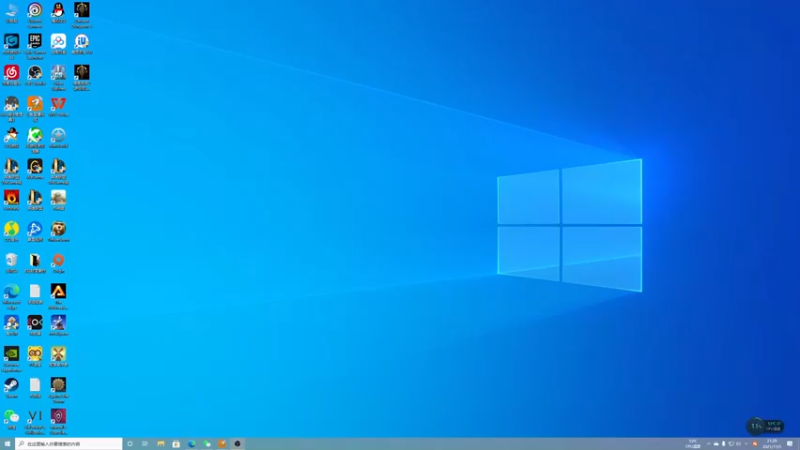Open the orange Origin desktop shortcut

coord(58,263)
